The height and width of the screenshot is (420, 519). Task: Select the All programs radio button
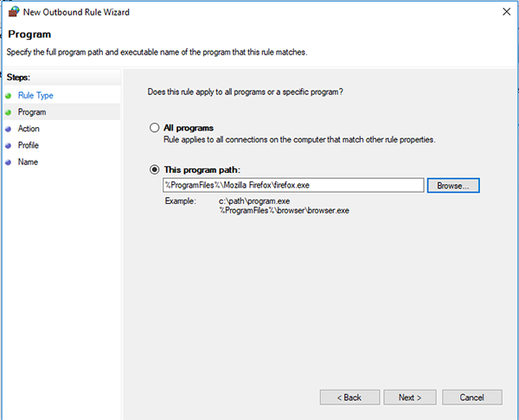tap(154, 128)
